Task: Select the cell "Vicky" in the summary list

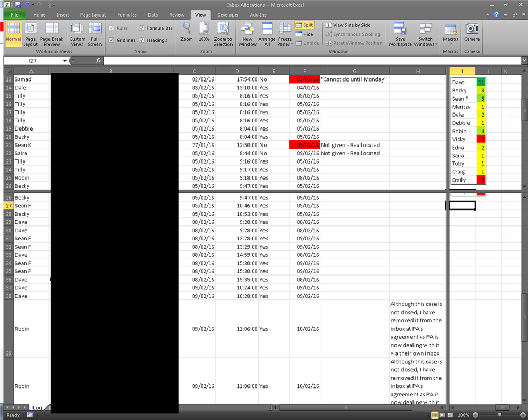Action: pyautogui.click(x=464, y=139)
